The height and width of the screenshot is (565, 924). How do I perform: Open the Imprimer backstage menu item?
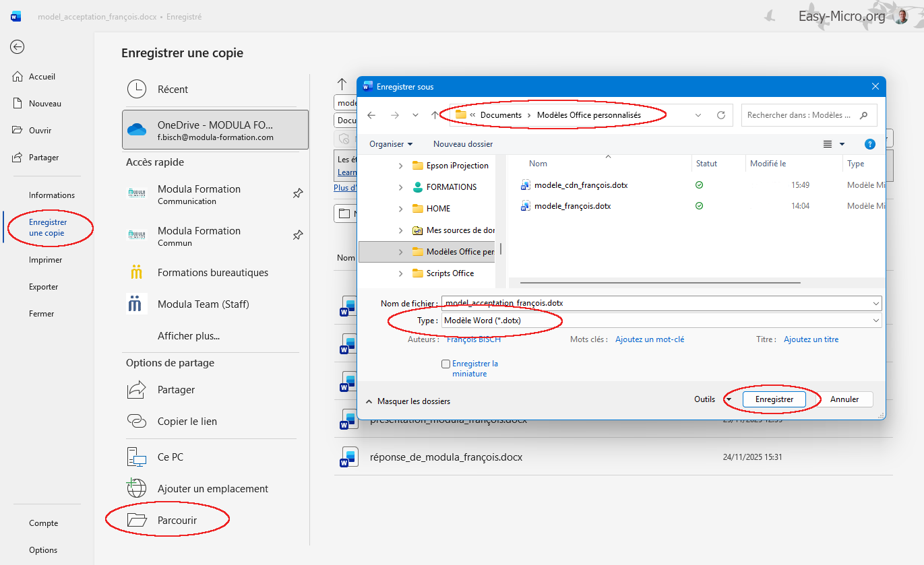click(x=45, y=260)
